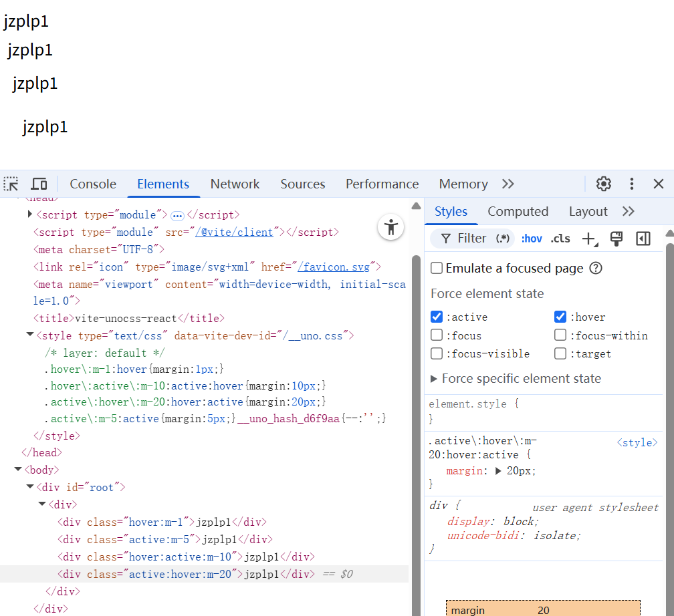Show more Styles sidebar tabs

tap(629, 211)
